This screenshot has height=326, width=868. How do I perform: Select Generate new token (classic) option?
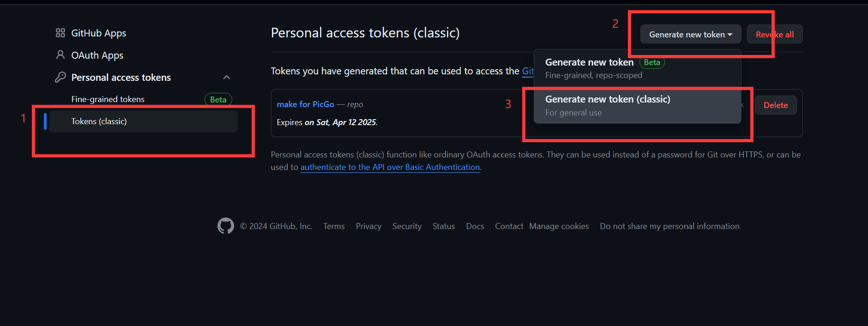point(638,106)
